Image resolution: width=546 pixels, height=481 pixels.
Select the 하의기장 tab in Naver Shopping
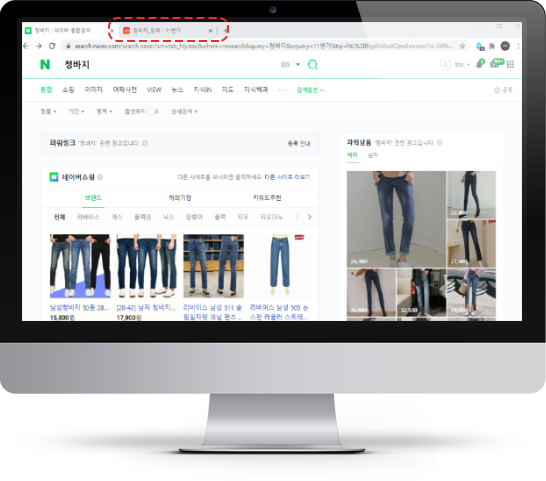coord(180,198)
